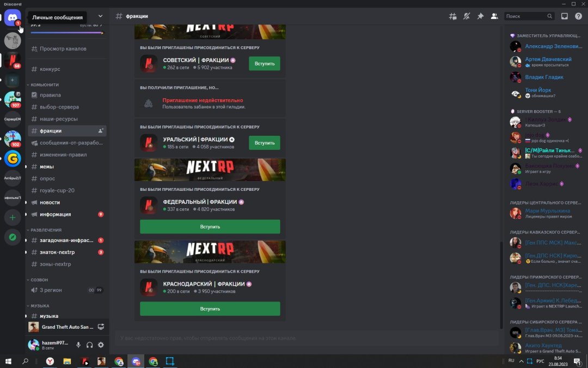Open the сообщения-от-разрабо... channel
The image size is (588, 368).
coord(67,143)
